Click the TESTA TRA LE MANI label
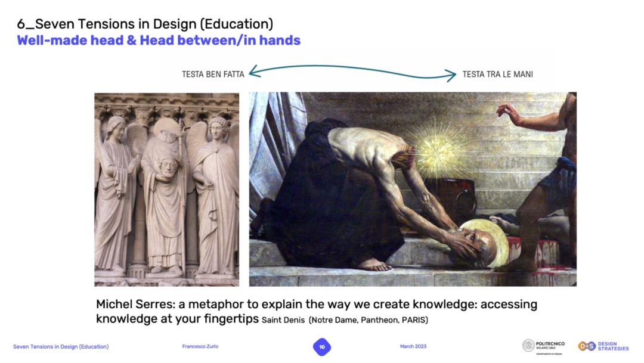Viewport: 644px width, 363px height. point(497,75)
